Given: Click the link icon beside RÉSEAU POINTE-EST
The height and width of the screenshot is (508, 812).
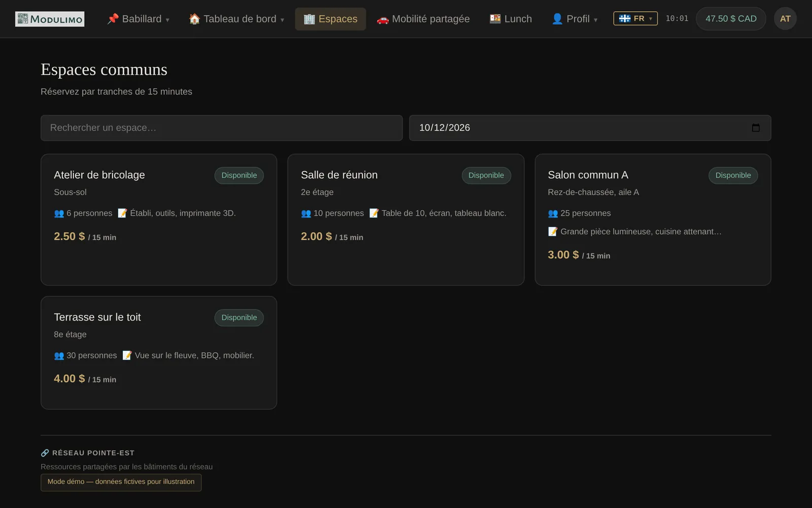Looking at the screenshot, I should coord(45,453).
